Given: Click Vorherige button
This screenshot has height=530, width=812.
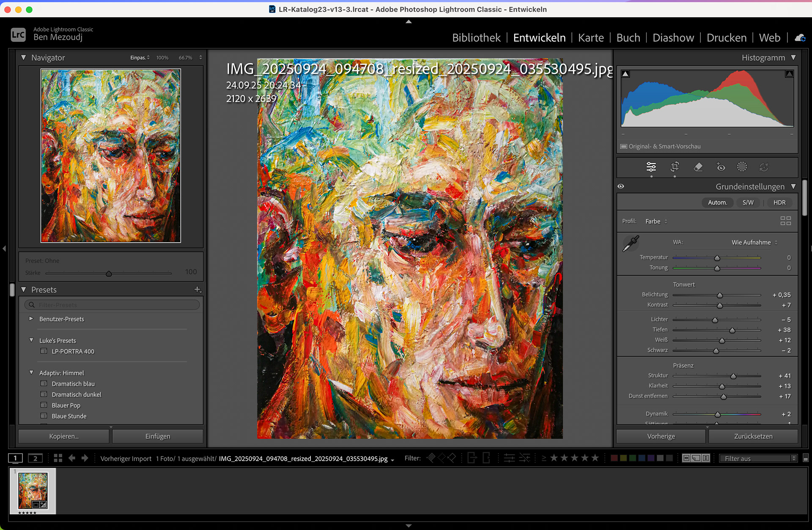Looking at the screenshot, I should 661,436.
